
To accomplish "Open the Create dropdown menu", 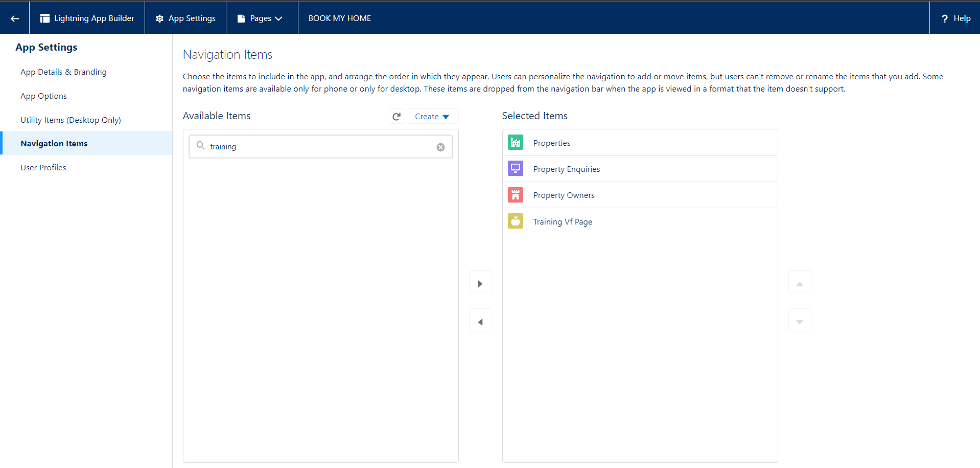I will pos(432,117).
